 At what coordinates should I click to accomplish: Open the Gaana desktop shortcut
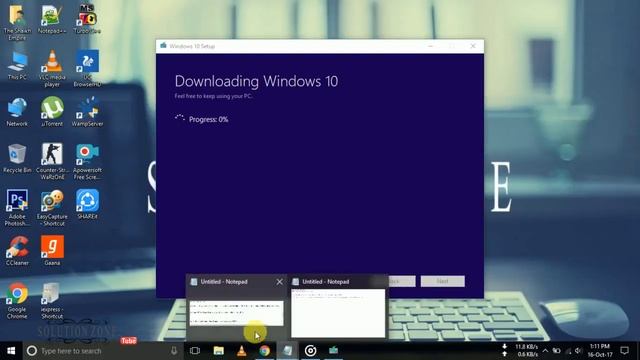[52, 251]
